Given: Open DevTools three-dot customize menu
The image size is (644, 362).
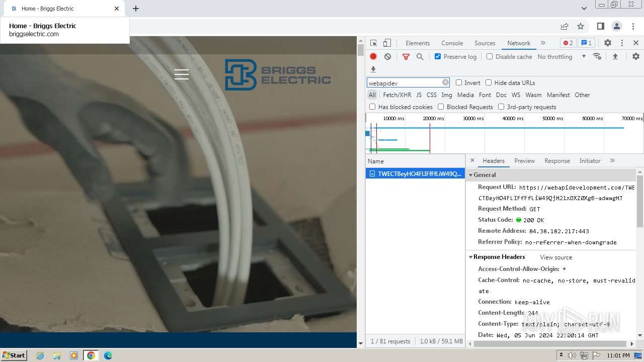Looking at the screenshot, I should 622,43.
